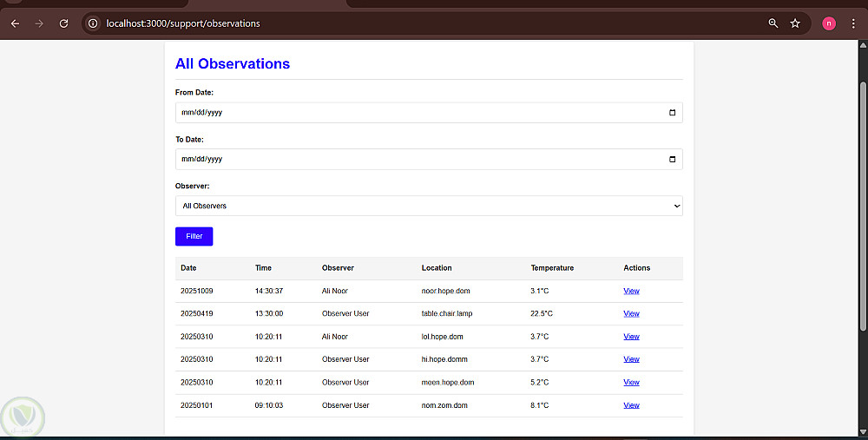Open Chrome three-dot menu
Screen dimensions: 868x440
tap(853, 23)
